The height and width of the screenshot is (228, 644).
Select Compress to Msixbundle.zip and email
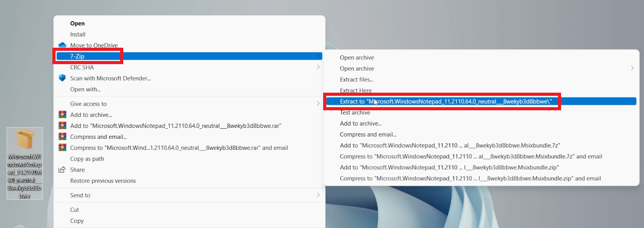[470, 178]
